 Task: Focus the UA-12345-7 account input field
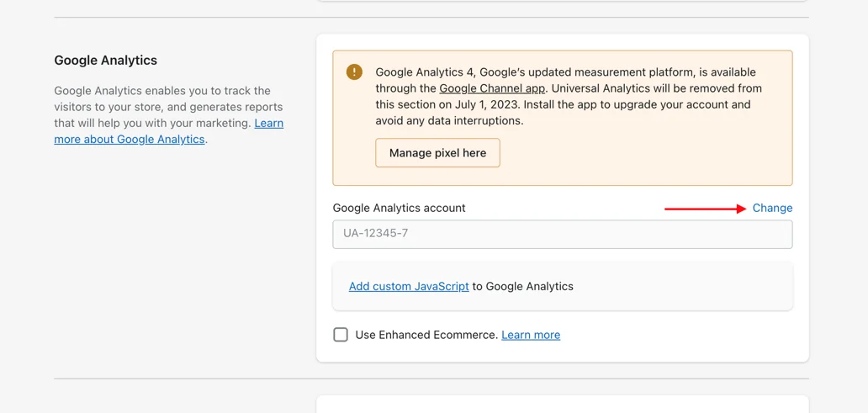pyautogui.click(x=562, y=234)
